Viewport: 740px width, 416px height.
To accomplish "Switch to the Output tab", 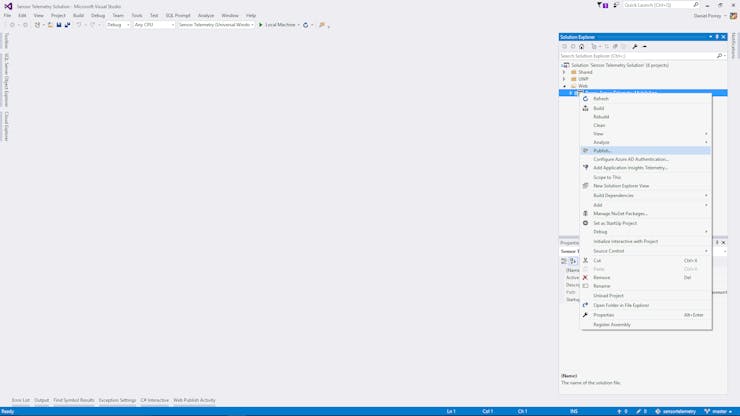I will pos(42,400).
